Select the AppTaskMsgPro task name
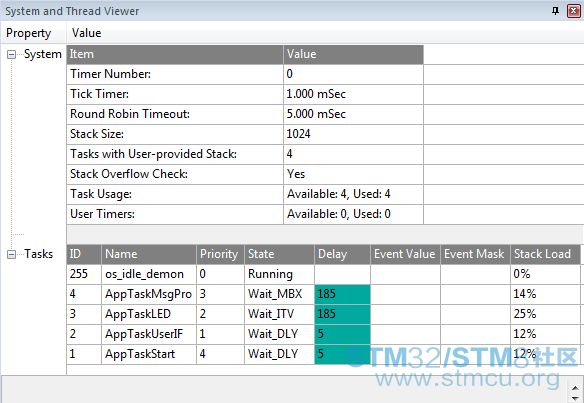The image size is (584, 403). click(148, 294)
